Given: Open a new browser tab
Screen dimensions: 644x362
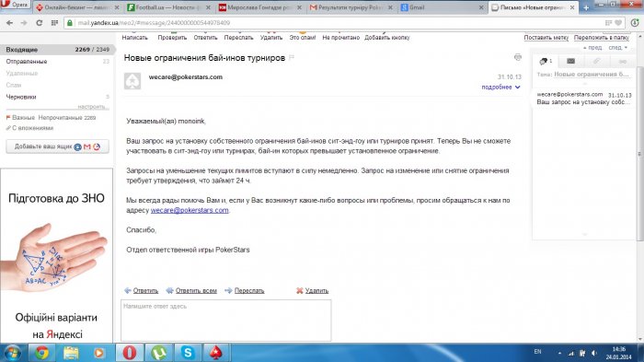Looking at the screenshot, I should (x=586, y=7).
